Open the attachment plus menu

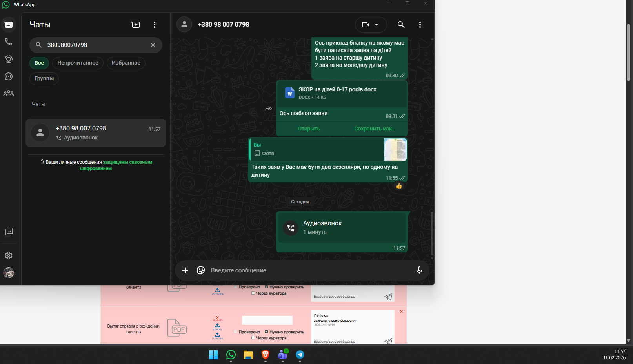click(185, 270)
